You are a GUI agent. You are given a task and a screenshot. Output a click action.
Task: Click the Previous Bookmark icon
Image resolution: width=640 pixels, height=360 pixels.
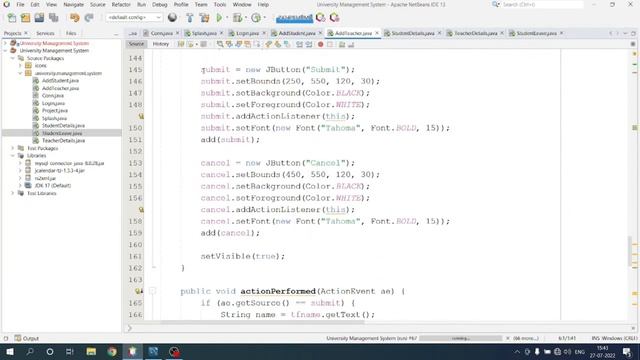pos(268,44)
